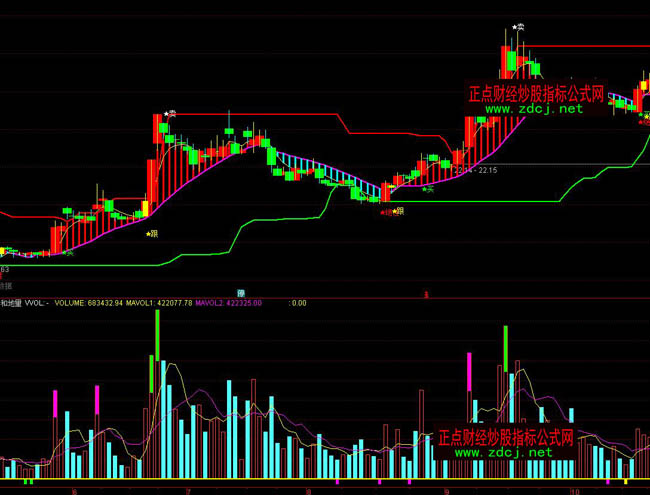650x495 pixels.
Task: Click the yellow 限 star marker below the first rally
Action: (x=152, y=234)
